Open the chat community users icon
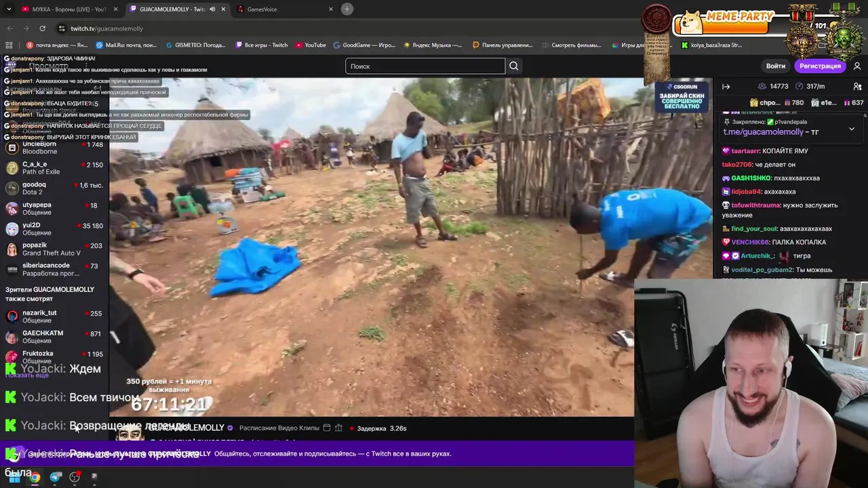Viewport: 868px width, 488px height. click(x=857, y=87)
